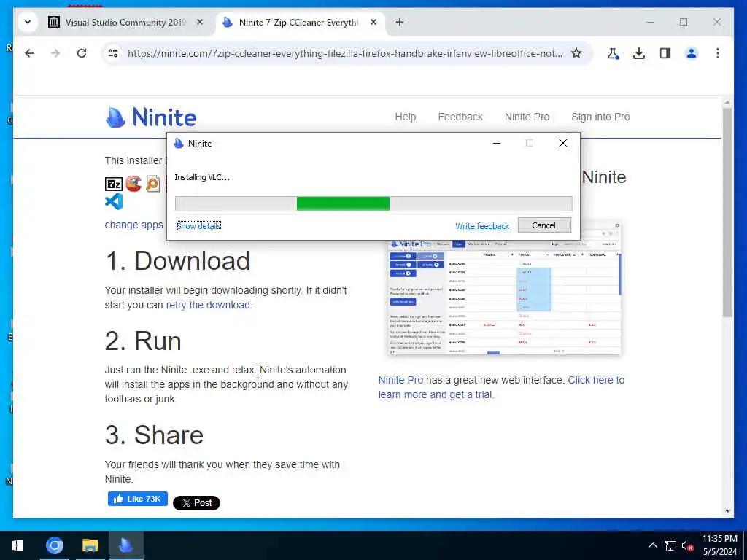Click the page vertical scrollbar thumb

(727, 212)
